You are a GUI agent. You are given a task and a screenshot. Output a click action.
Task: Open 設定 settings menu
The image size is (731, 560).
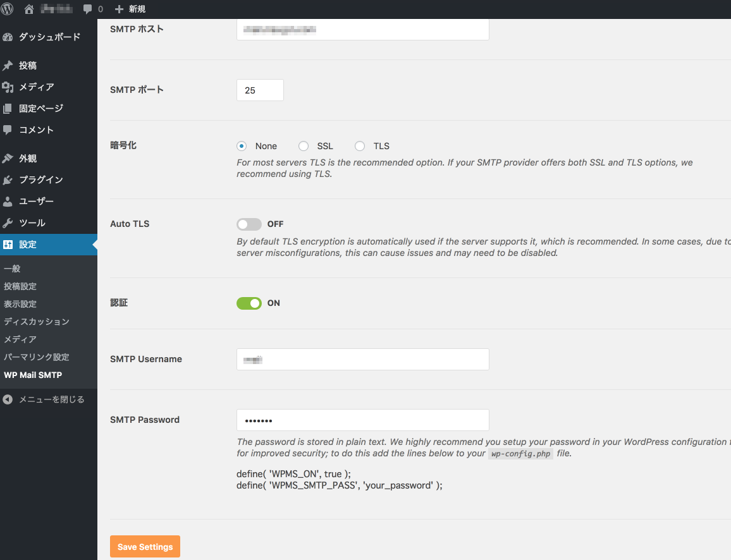click(x=49, y=245)
